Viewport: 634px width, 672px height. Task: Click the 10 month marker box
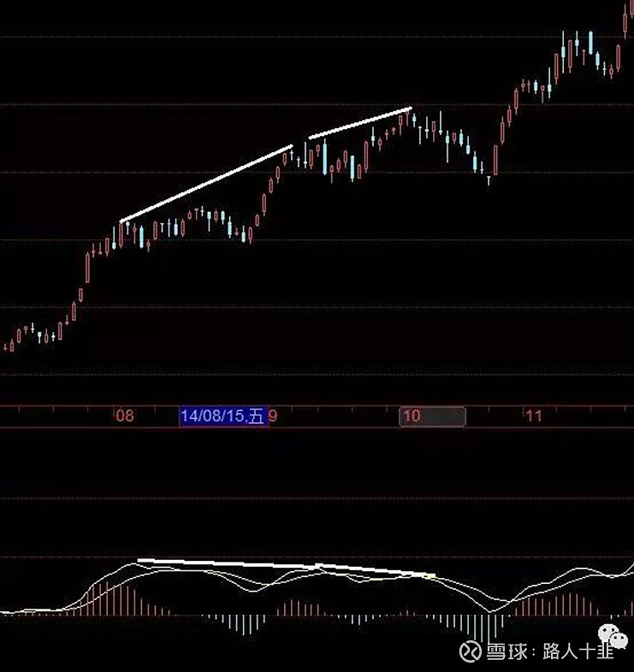point(432,416)
